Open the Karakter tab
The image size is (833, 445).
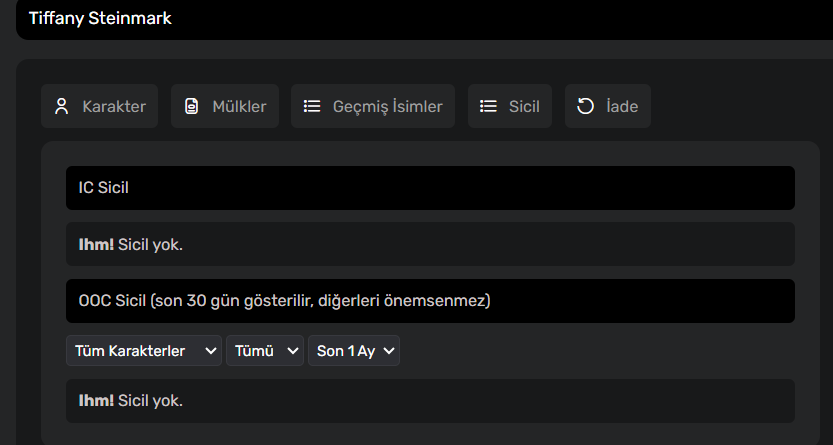(99, 106)
